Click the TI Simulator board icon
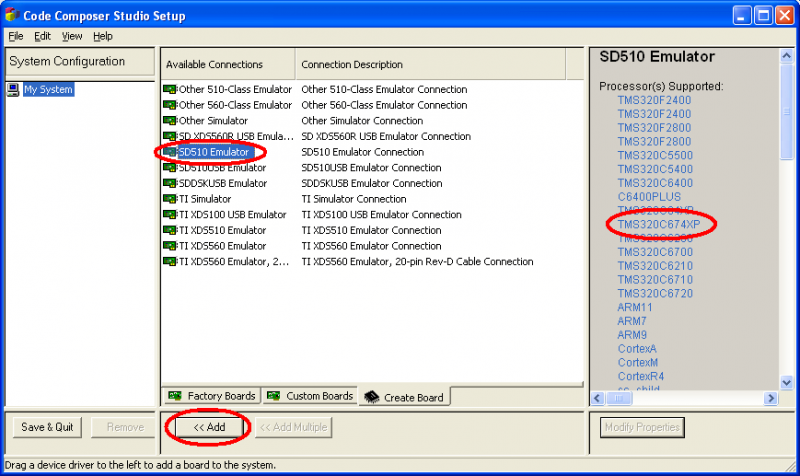 pyautogui.click(x=169, y=199)
